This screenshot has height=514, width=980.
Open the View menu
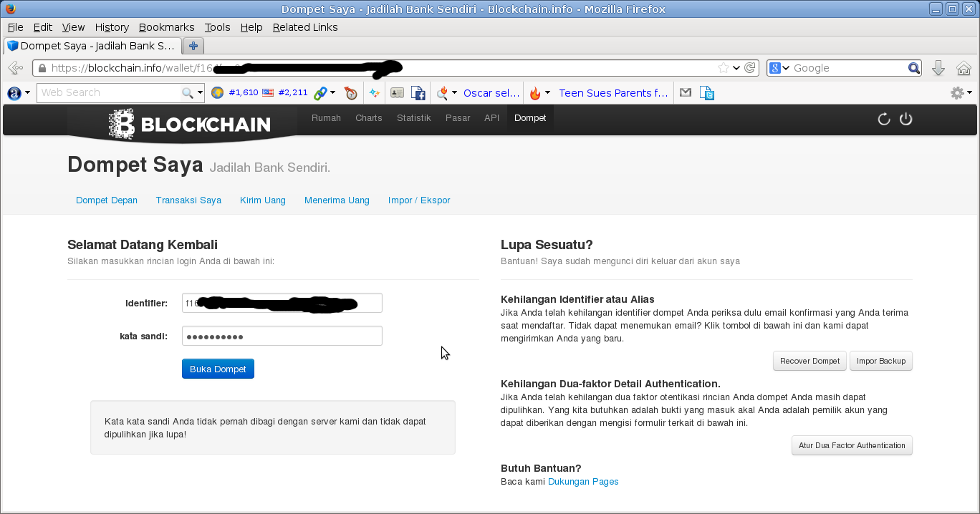[73, 27]
